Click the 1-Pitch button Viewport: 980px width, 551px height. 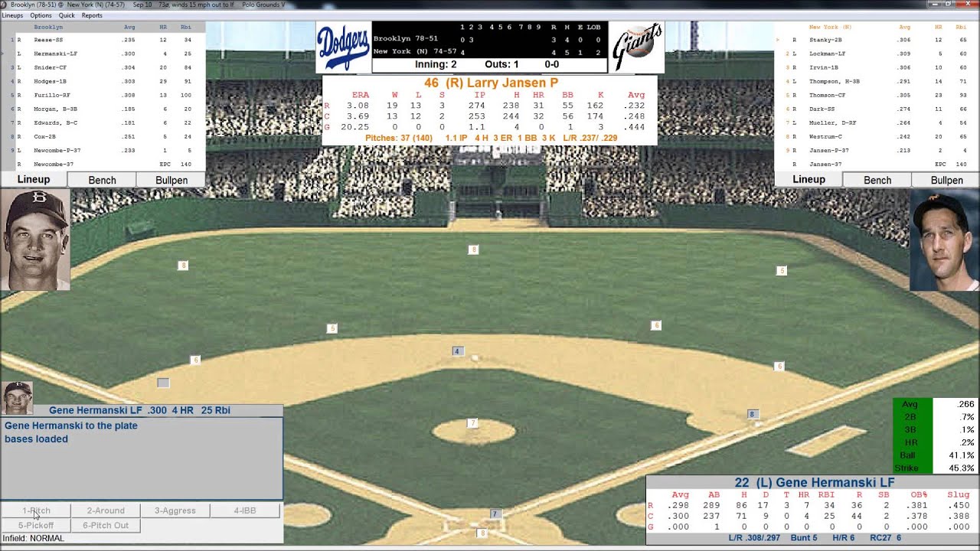point(36,510)
